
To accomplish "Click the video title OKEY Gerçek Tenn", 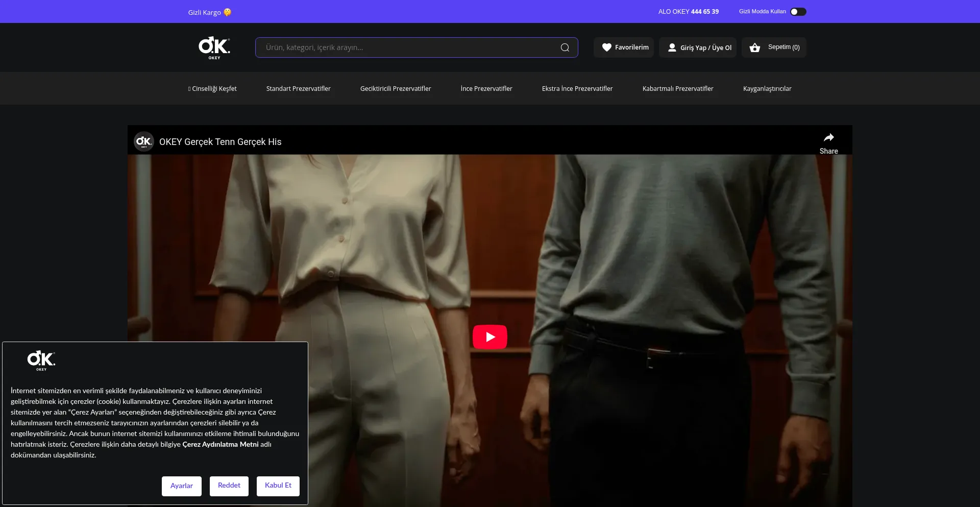I will click(220, 142).
